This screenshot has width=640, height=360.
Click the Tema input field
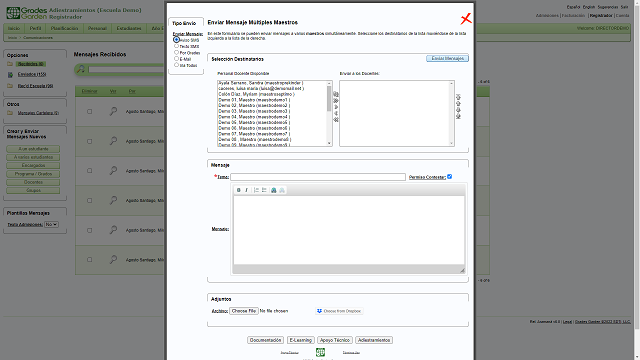(x=318, y=177)
